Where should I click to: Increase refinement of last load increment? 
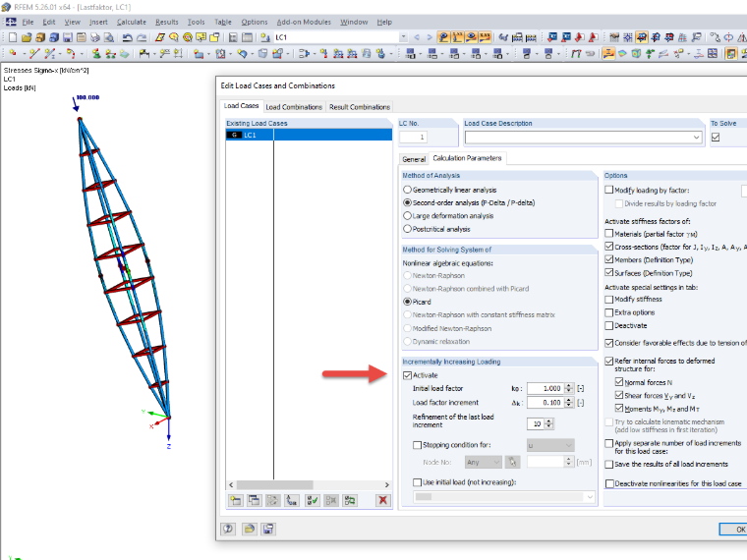point(549,420)
